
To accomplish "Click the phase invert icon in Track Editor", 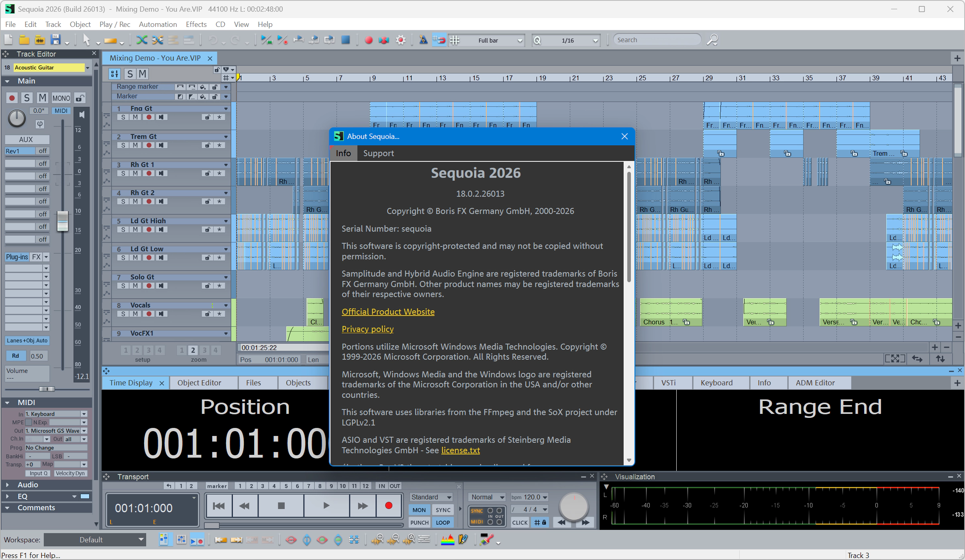I will (x=40, y=124).
